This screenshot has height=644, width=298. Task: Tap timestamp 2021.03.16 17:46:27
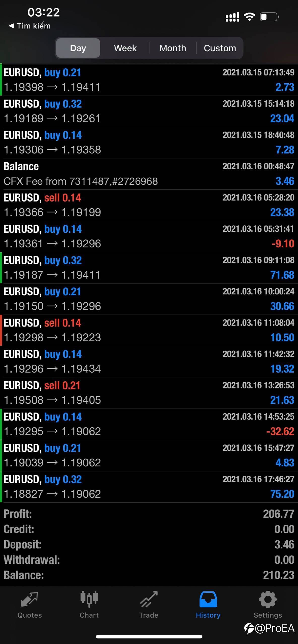(258, 479)
